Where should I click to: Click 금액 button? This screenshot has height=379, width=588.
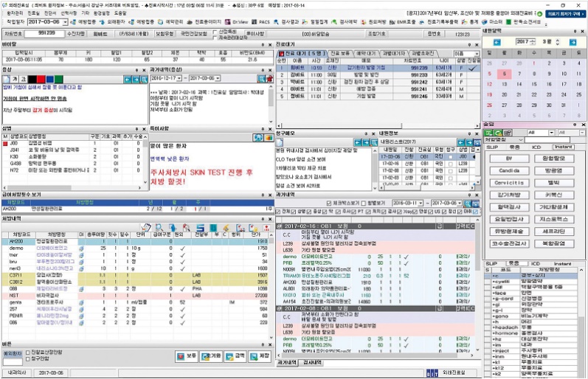pos(235,355)
